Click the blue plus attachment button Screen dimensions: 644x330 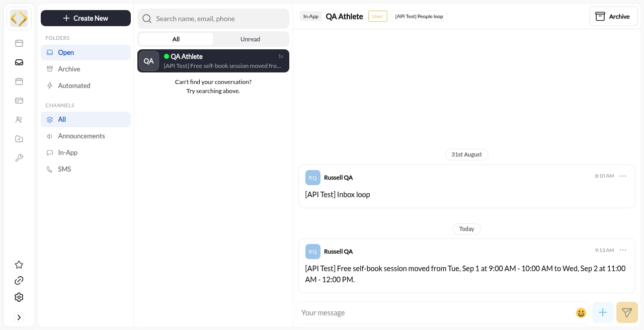(x=603, y=312)
